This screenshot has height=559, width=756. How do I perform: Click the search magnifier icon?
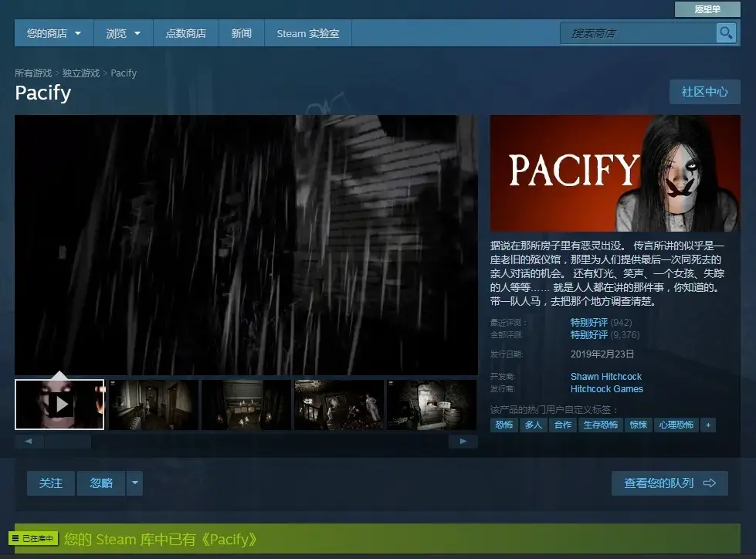726,33
